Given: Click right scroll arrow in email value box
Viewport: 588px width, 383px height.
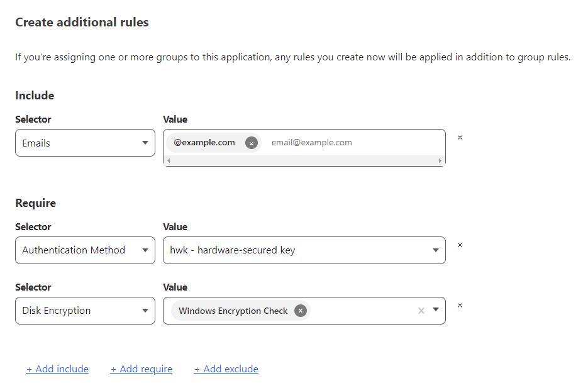Looking at the screenshot, I should tap(440, 161).
